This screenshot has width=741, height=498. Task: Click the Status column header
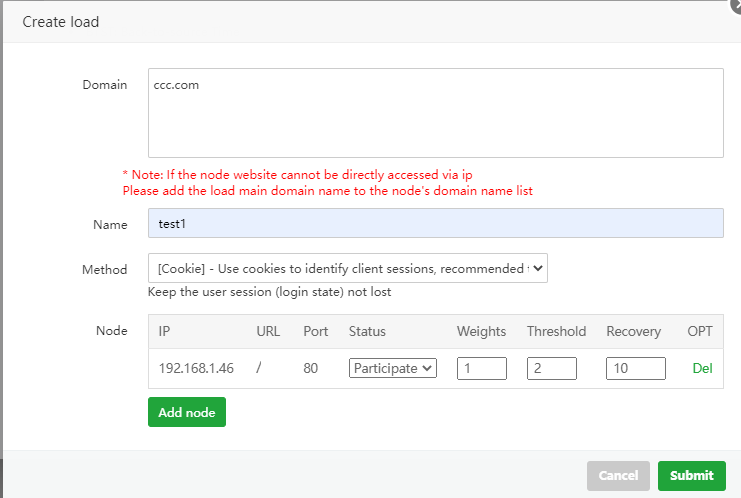coord(367,331)
